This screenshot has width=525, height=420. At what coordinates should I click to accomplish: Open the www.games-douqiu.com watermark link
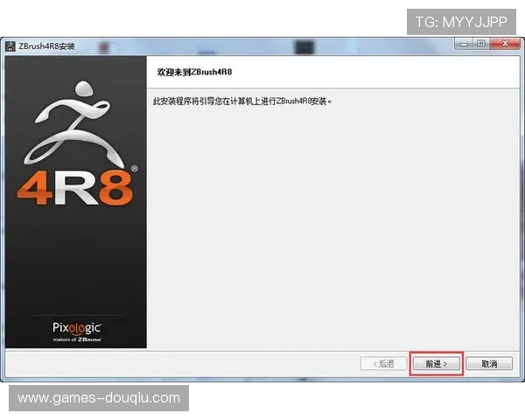pyautogui.click(x=98, y=398)
